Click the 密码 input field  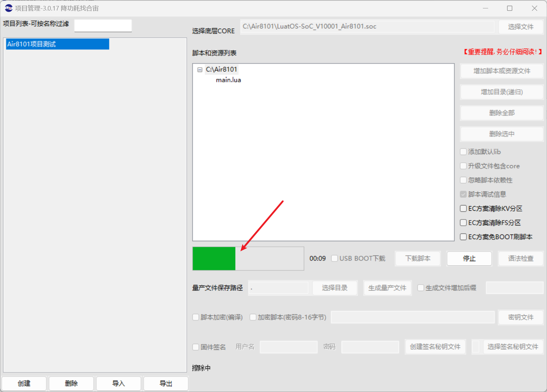point(370,347)
